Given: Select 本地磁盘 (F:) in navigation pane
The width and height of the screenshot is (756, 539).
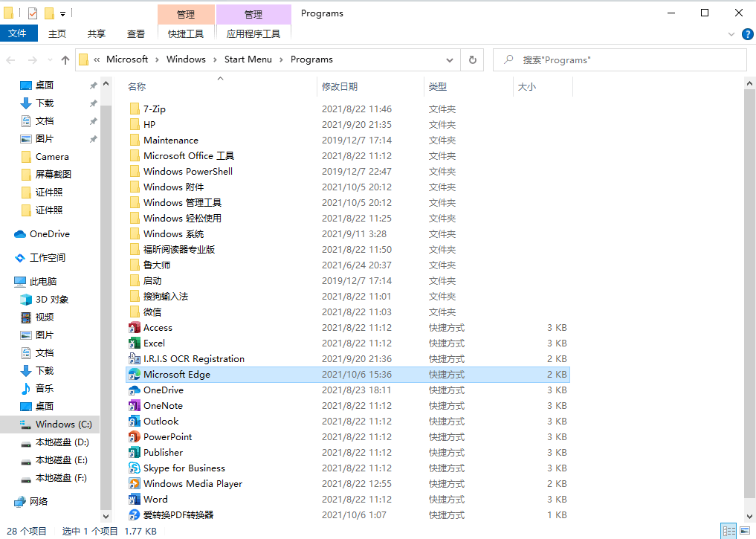Looking at the screenshot, I should click(x=54, y=478).
